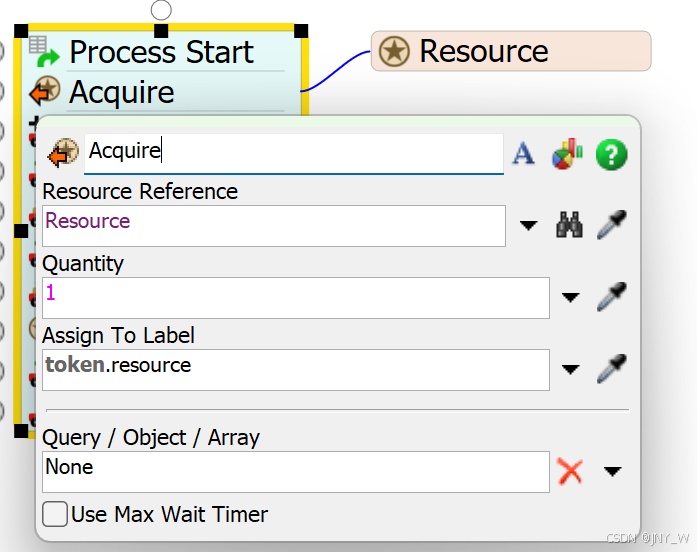Image resolution: width=697 pixels, height=552 pixels.
Task: Click the Quantity value field
Action: coord(295,297)
